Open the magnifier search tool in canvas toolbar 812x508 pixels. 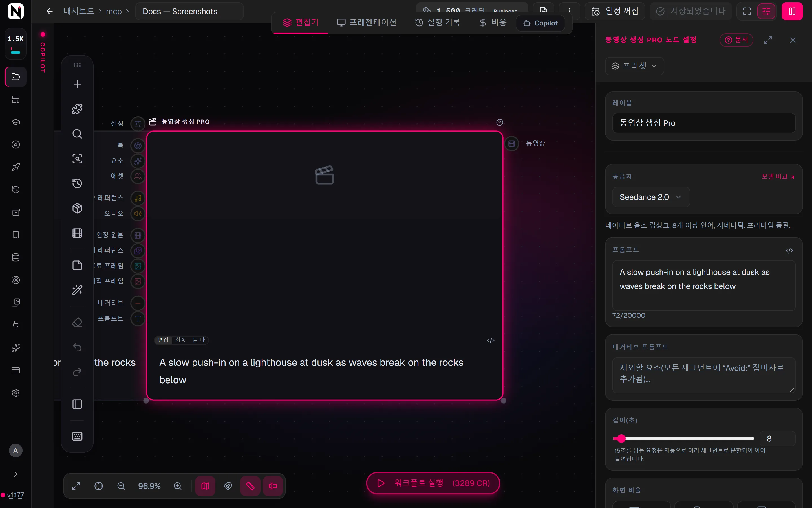[77, 134]
